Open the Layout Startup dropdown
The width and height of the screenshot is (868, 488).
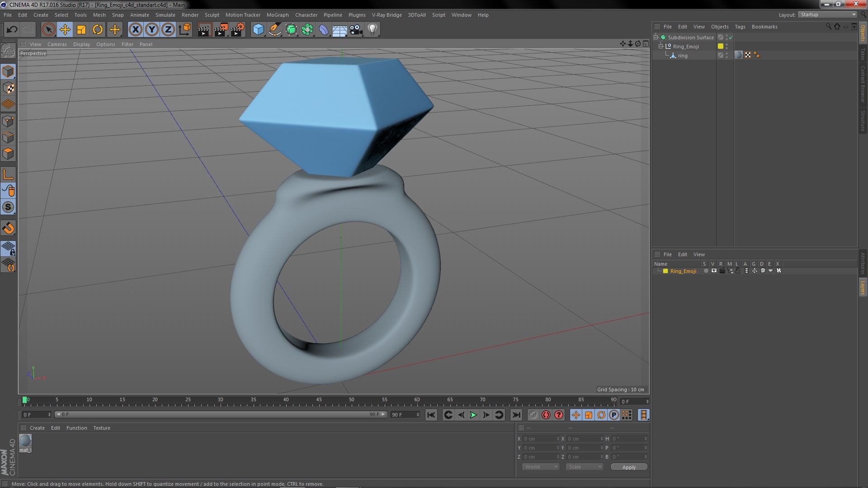coord(828,15)
